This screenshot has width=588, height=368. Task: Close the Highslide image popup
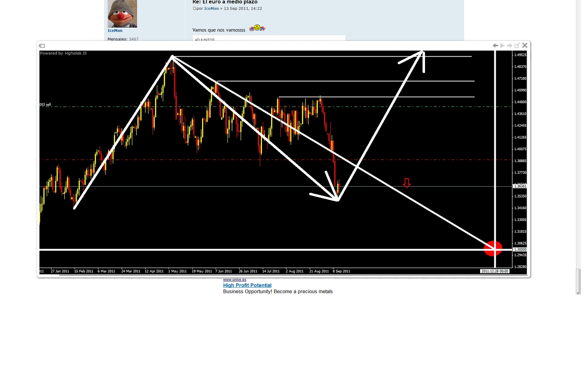tap(525, 45)
